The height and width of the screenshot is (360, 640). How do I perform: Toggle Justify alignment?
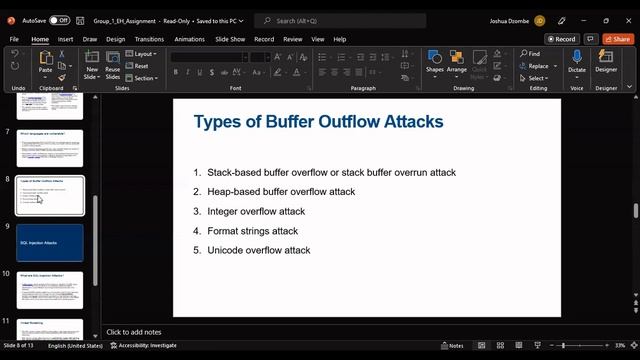pos(359,72)
